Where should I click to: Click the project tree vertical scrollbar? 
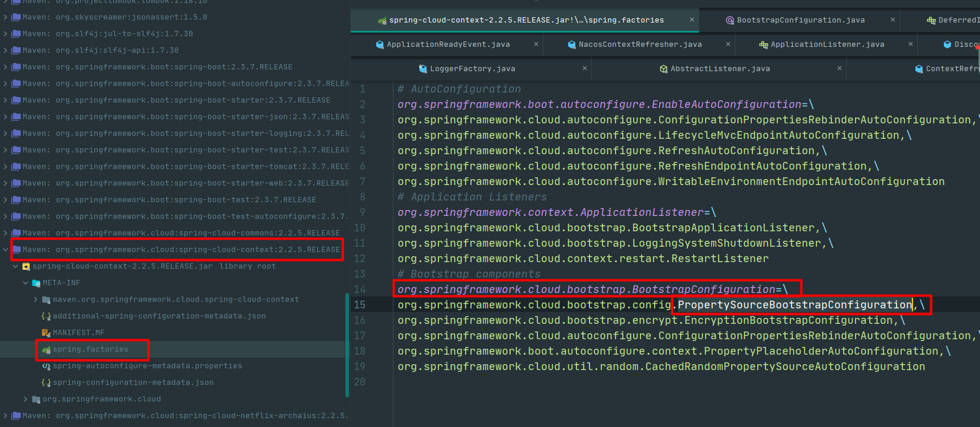click(347, 345)
